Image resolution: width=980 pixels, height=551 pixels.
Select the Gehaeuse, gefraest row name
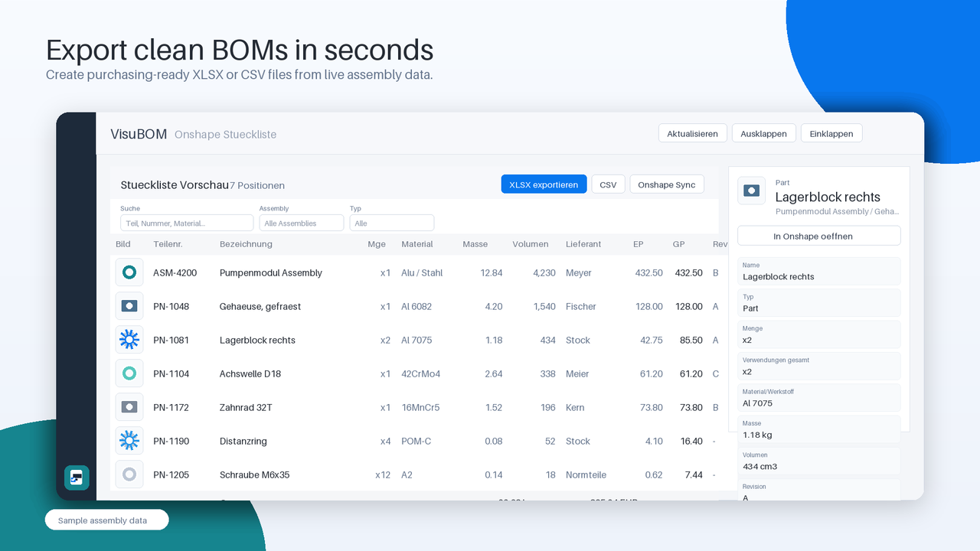pos(260,306)
